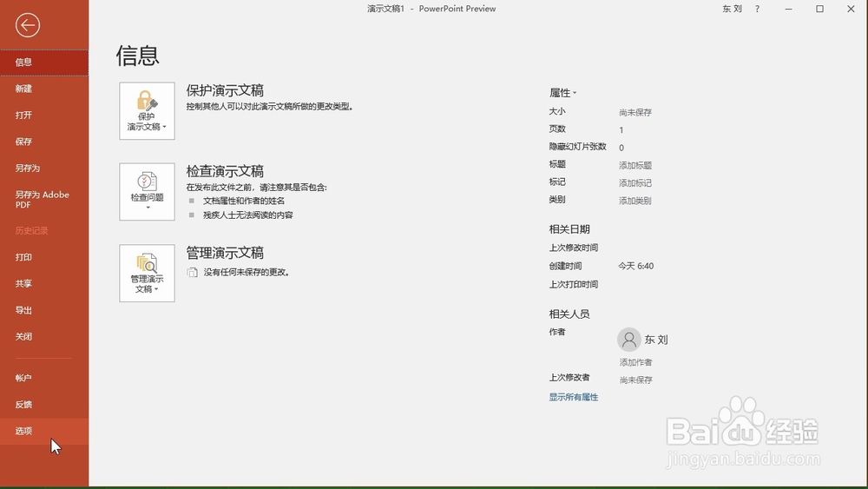868x489 pixels.
Task: Click the 大小 value 尚未保存
Action: [x=635, y=112]
